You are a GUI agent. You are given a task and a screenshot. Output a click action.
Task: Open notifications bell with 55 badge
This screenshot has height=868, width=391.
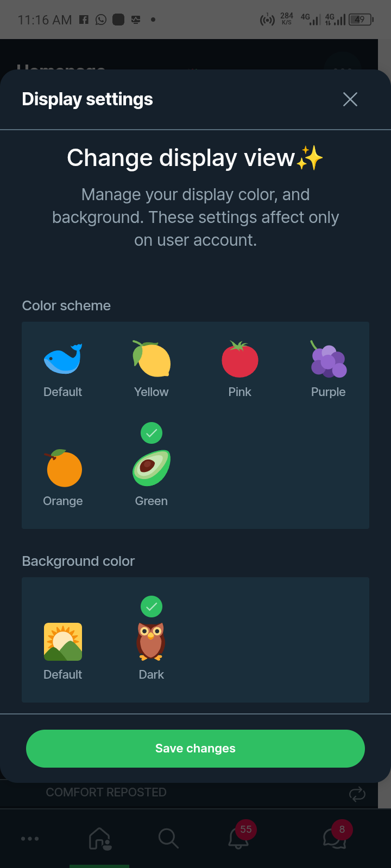pyautogui.click(x=239, y=838)
